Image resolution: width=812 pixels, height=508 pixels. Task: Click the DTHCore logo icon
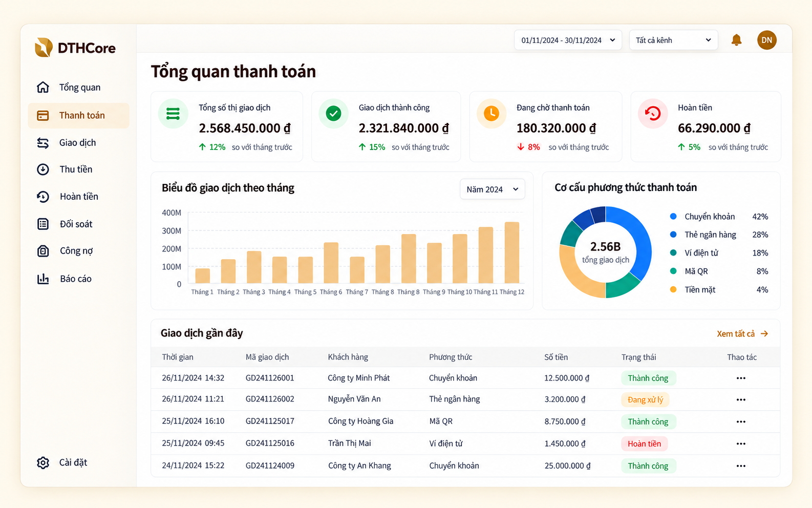click(x=44, y=47)
